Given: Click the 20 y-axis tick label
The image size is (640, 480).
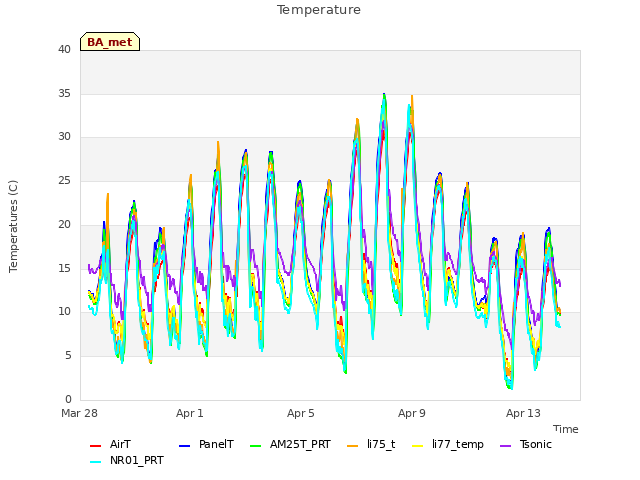Looking at the screenshot, I should tap(64, 224).
